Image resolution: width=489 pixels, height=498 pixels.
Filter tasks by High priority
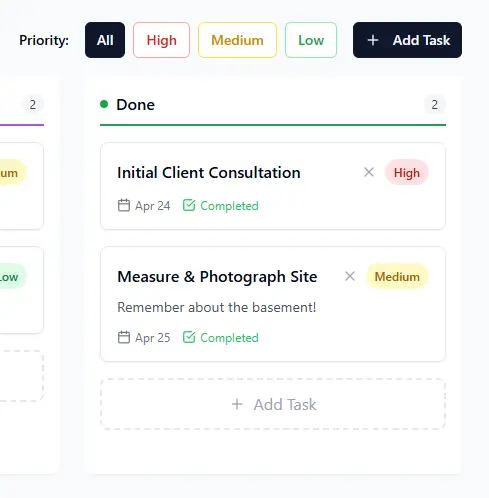click(161, 40)
